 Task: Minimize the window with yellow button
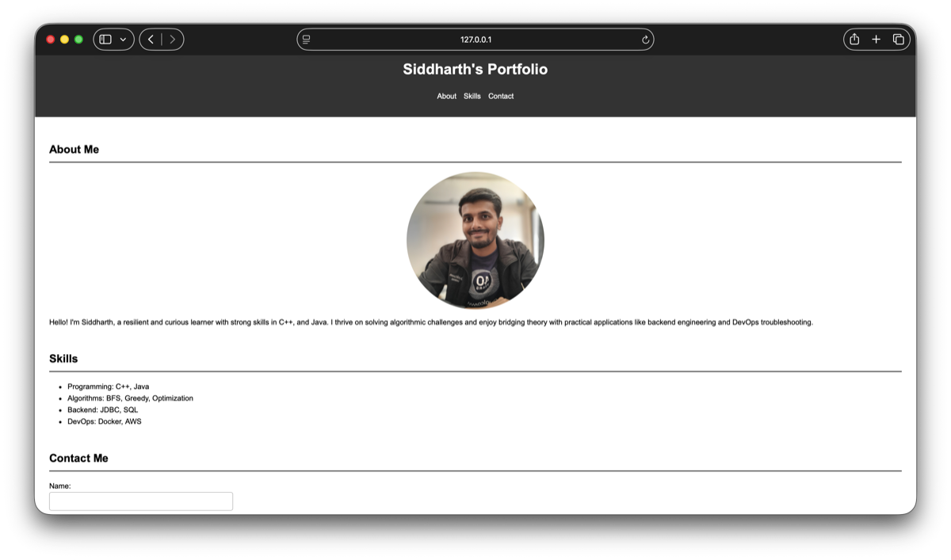pos(65,40)
